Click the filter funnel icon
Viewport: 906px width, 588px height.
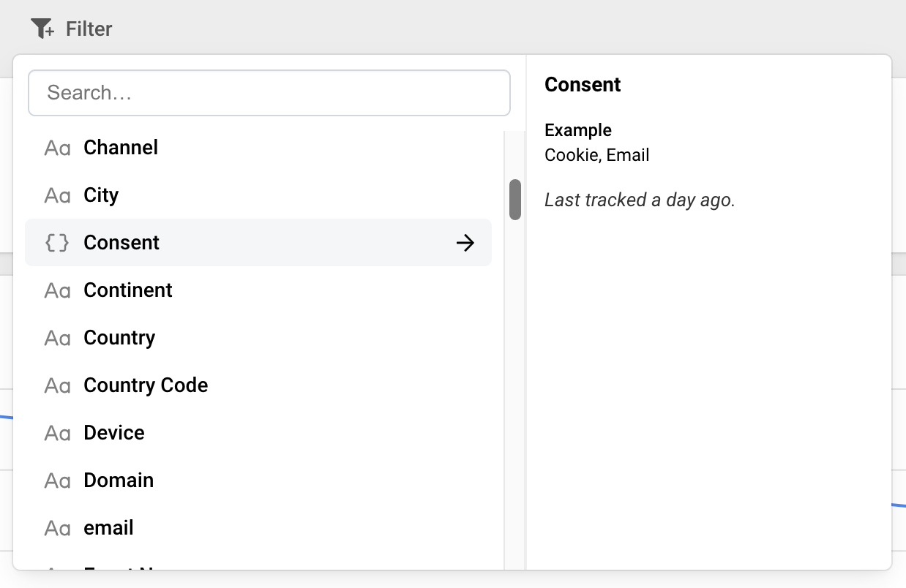pyautogui.click(x=42, y=29)
